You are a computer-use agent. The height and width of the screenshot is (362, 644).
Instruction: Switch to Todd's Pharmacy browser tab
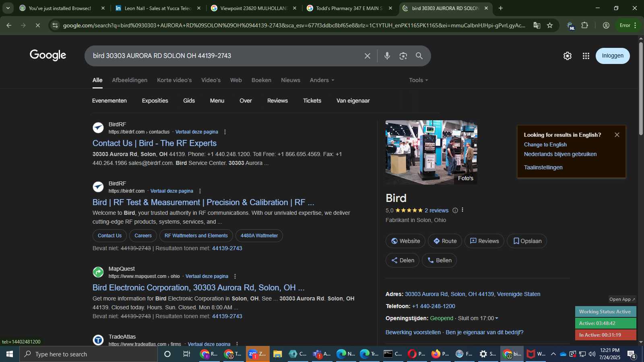coord(349,8)
